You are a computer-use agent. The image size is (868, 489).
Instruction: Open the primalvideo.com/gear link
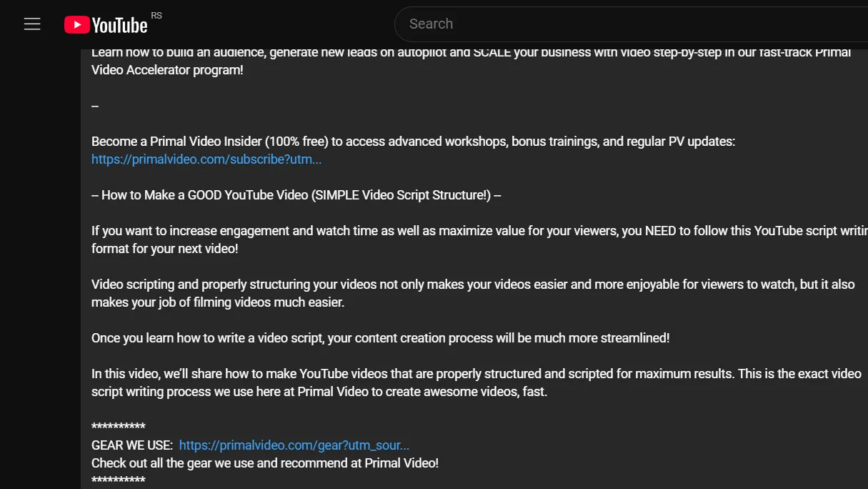coord(294,445)
